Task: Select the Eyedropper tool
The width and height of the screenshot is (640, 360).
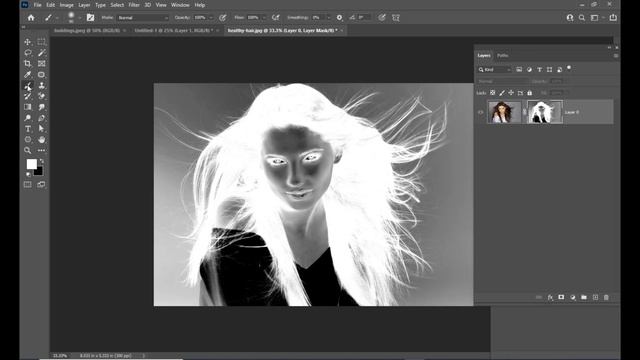Action: click(x=28, y=75)
